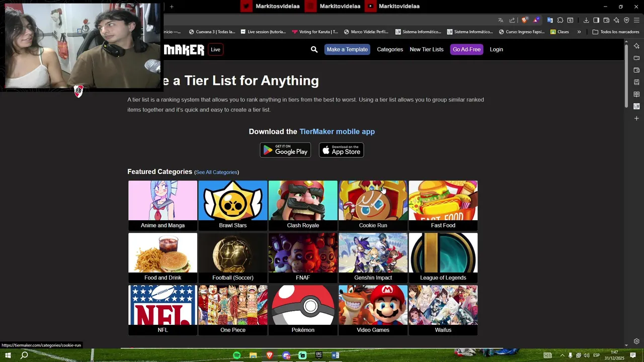Open the TierMaker mobile app link
The image size is (644, 362).
click(x=337, y=132)
